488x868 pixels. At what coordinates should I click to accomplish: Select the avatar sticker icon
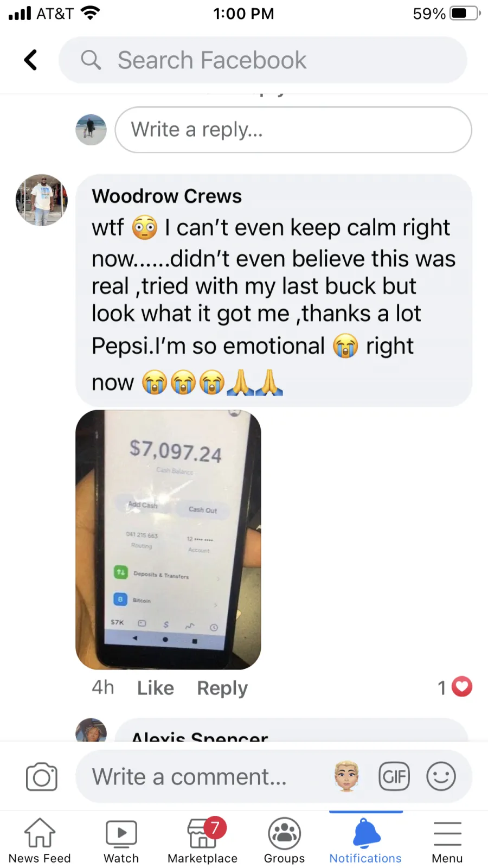pos(347,776)
